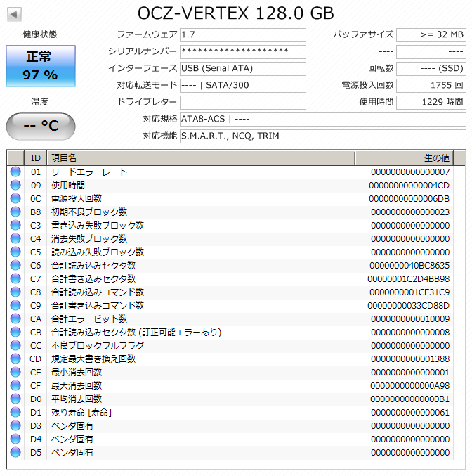Click raw value 0000000033CD88D
The image size is (472, 476).
409,306
